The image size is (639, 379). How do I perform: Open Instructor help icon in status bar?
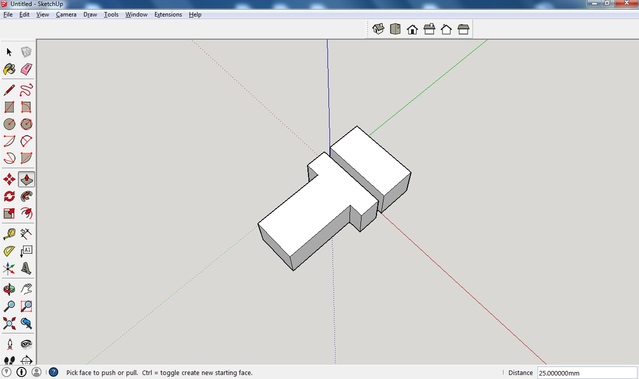[53, 372]
